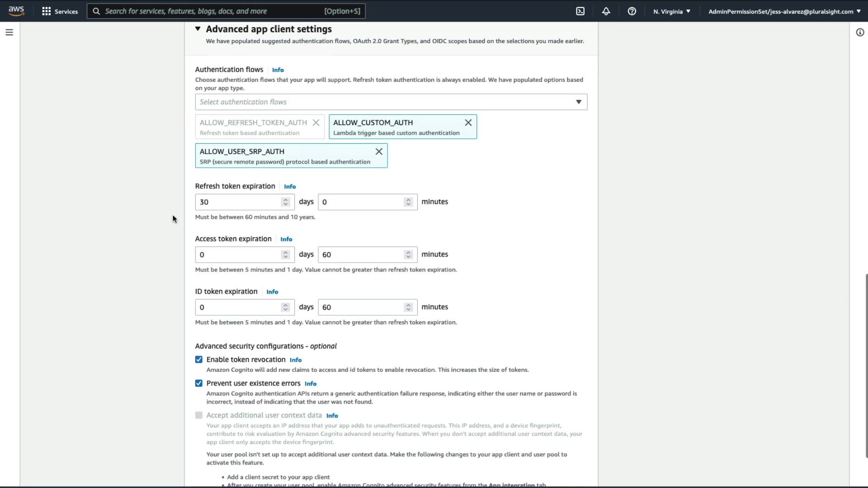Click the Refresh token days stepper

(285, 202)
